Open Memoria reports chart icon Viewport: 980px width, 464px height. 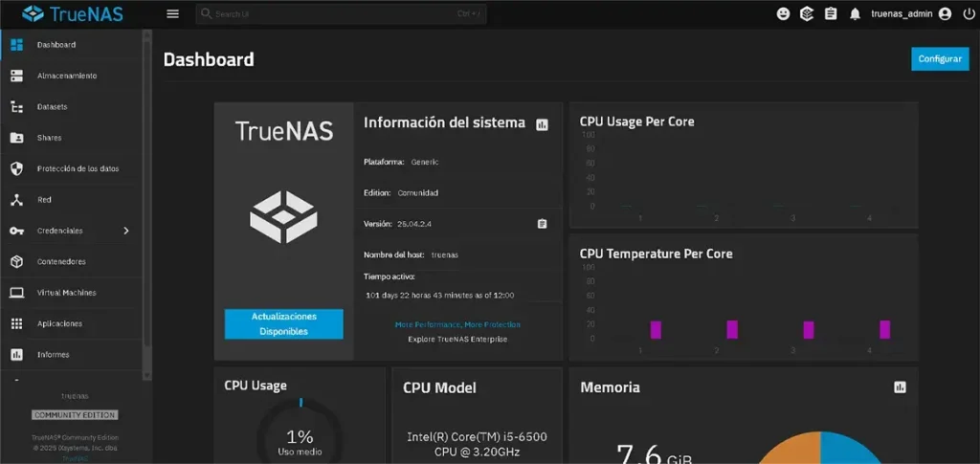900,387
